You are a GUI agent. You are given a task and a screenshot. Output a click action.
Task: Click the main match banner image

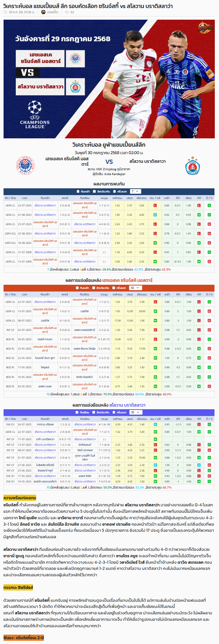coord(109,79)
